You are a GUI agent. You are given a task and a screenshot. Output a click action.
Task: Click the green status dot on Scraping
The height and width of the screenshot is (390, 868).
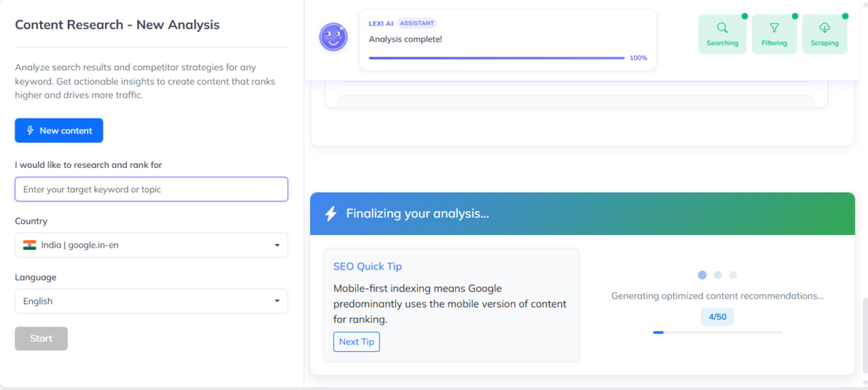click(845, 16)
